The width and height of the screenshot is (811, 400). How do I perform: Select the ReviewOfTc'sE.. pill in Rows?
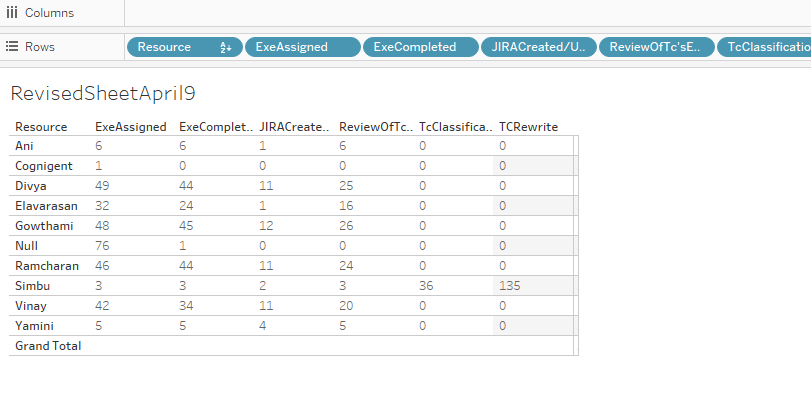click(656, 47)
